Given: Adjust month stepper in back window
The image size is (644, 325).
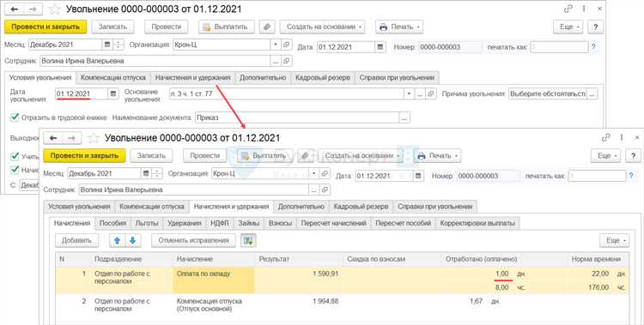Looking at the screenshot, I should 118,45.
